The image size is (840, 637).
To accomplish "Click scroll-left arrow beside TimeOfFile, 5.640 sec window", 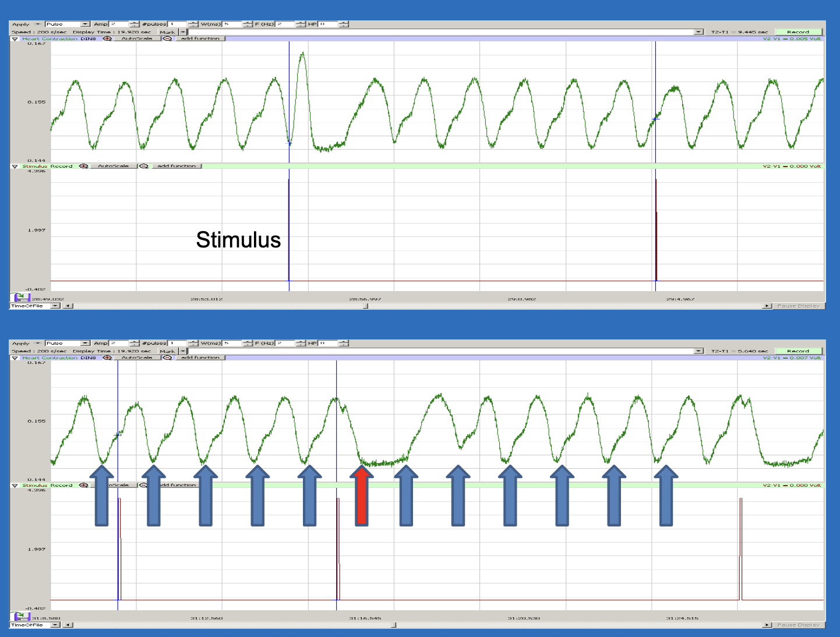I will [68, 625].
